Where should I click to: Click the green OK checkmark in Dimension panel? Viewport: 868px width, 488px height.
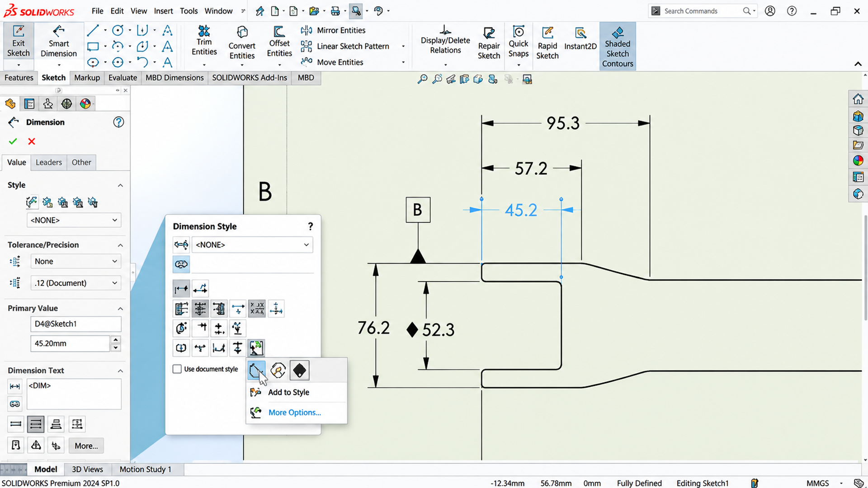point(13,141)
